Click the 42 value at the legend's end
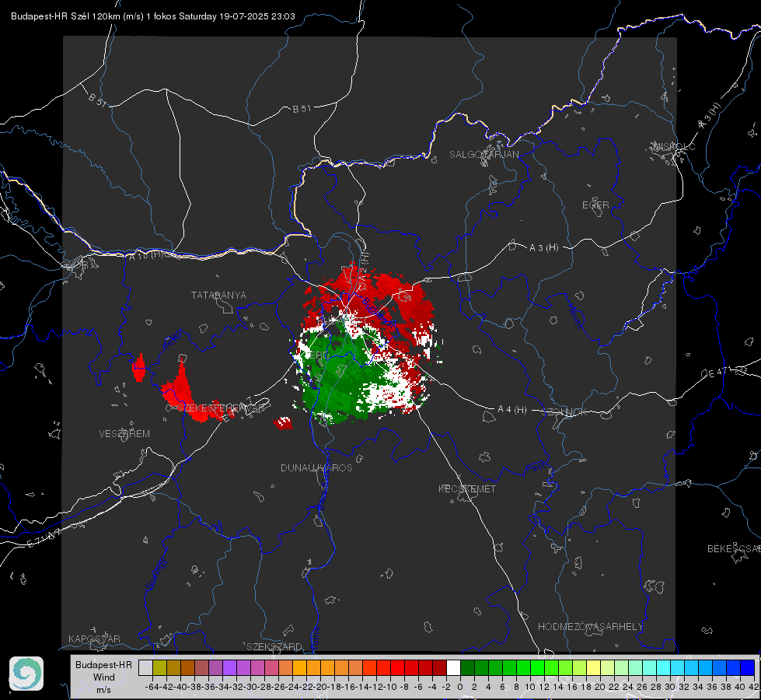 click(754, 687)
